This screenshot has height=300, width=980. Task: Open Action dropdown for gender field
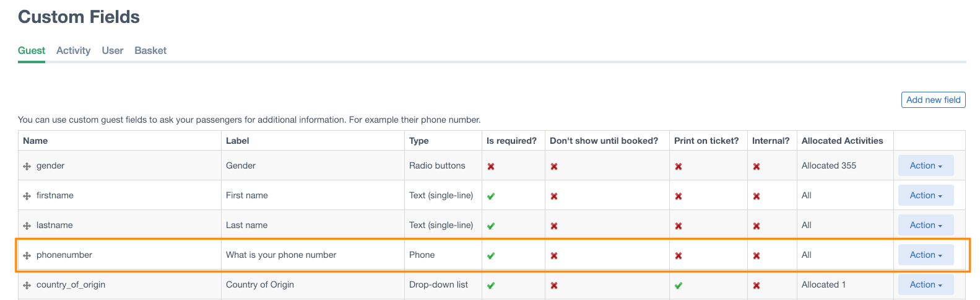pyautogui.click(x=926, y=165)
